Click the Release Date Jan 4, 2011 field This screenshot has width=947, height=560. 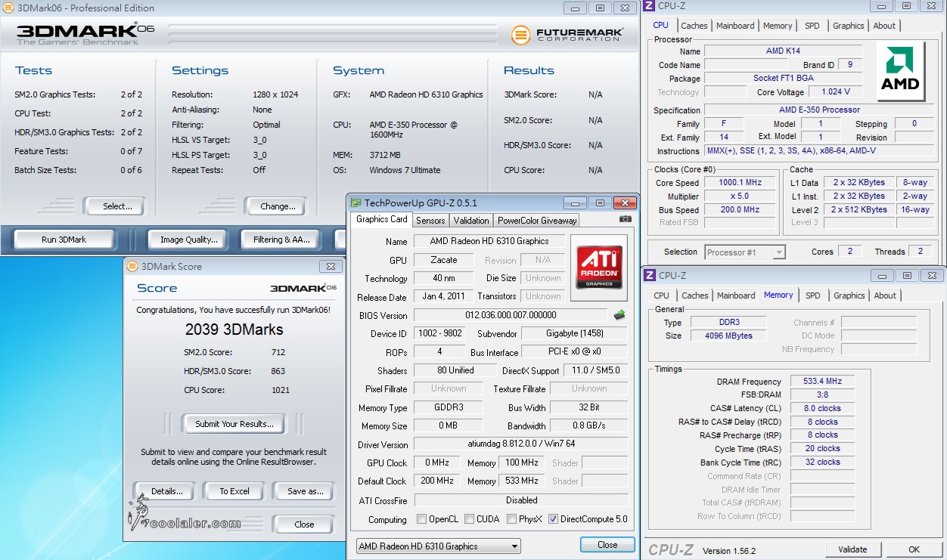coord(444,296)
